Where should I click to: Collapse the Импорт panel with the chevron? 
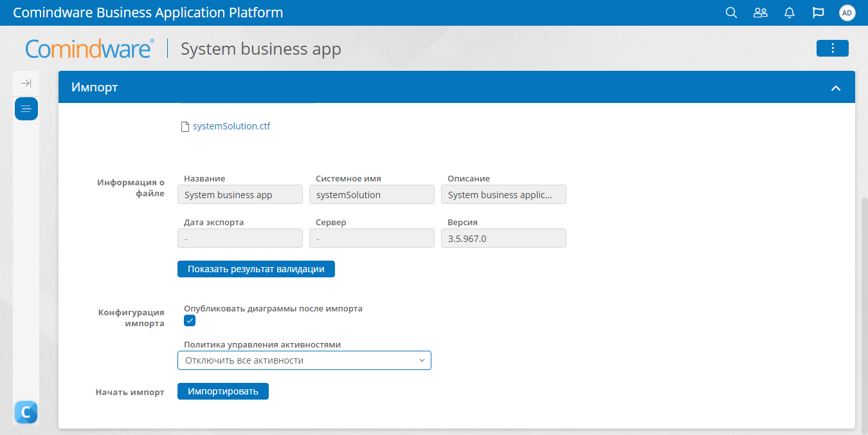(x=836, y=88)
